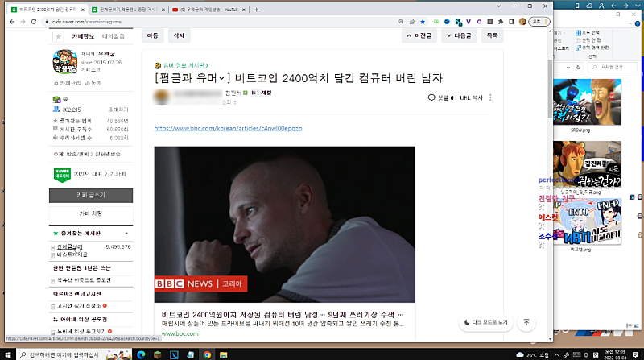Screen dimensions: 644x360
Task: Switch to 나의활동 tab
Action: click(x=114, y=36)
